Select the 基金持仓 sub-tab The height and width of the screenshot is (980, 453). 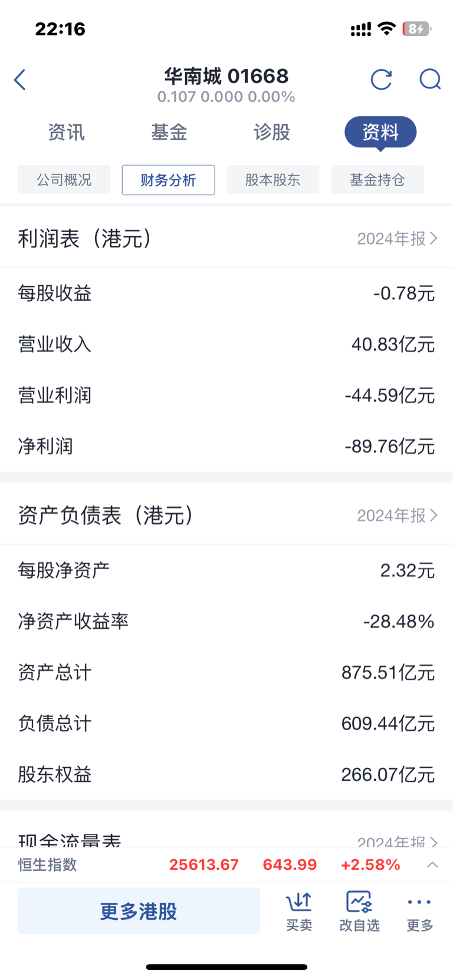[377, 180]
